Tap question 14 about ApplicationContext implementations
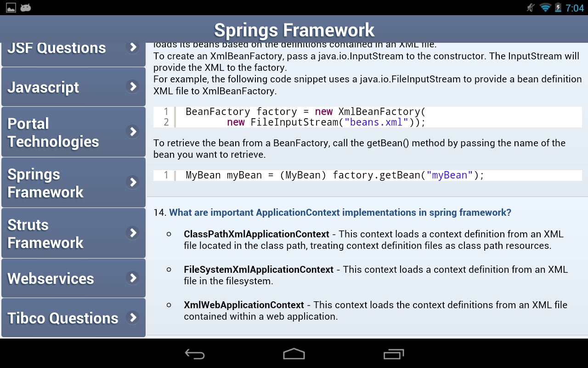588x368 pixels. pos(340,213)
